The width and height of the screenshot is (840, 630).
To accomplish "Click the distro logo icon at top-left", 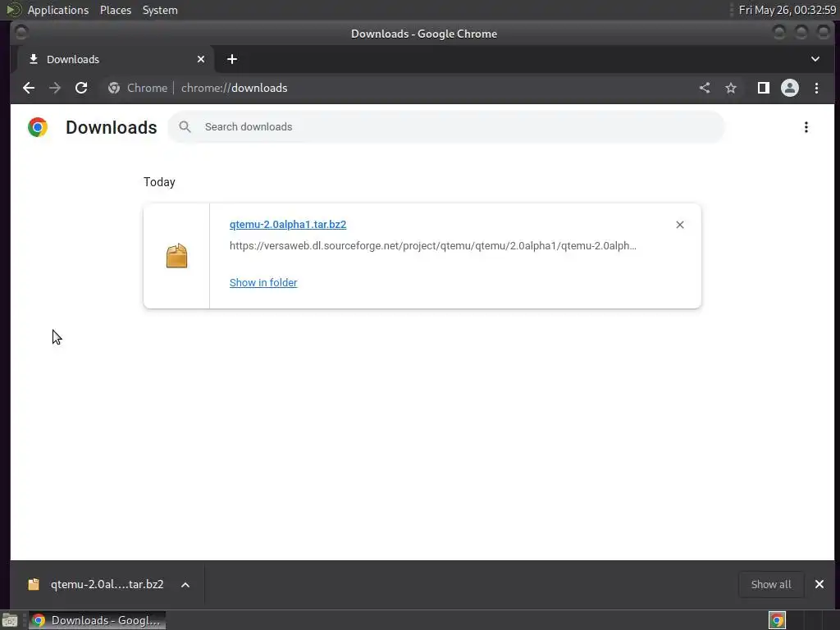I will [x=13, y=10].
